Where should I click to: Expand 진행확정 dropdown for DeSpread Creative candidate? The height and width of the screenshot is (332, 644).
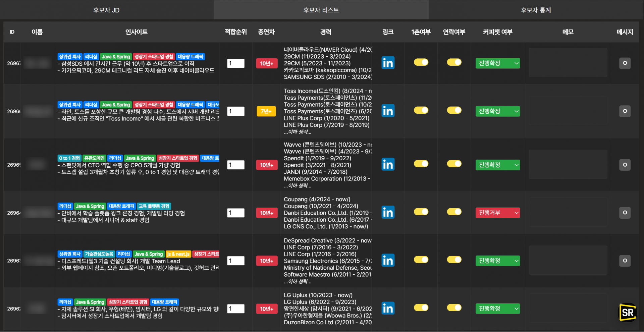[498, 261]
